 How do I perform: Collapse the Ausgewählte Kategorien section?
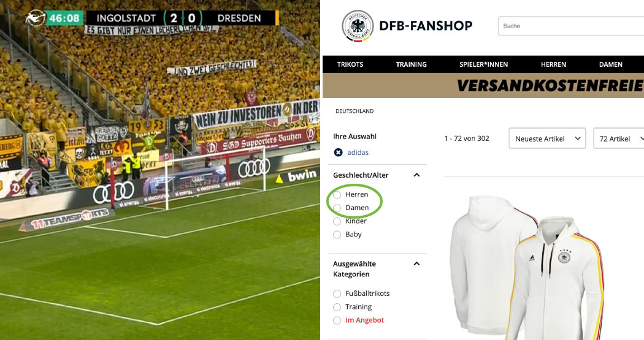pyautogui.click(x=416, y=263)
